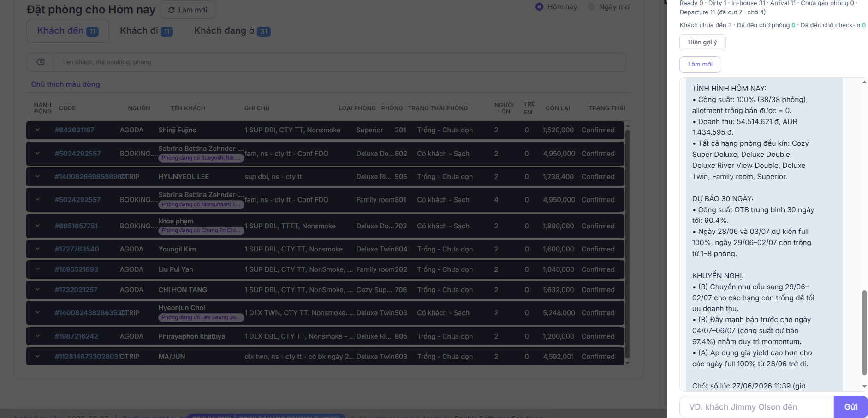Click the Phòng đang có Lee Seung Jo tag
868x418 pixels.
pos(201,318)
